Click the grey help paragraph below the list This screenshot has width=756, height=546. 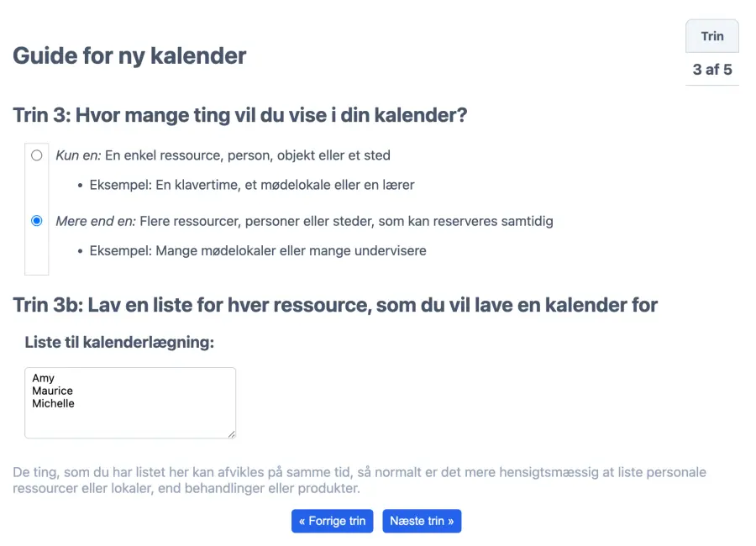click(x=360, y=480)
